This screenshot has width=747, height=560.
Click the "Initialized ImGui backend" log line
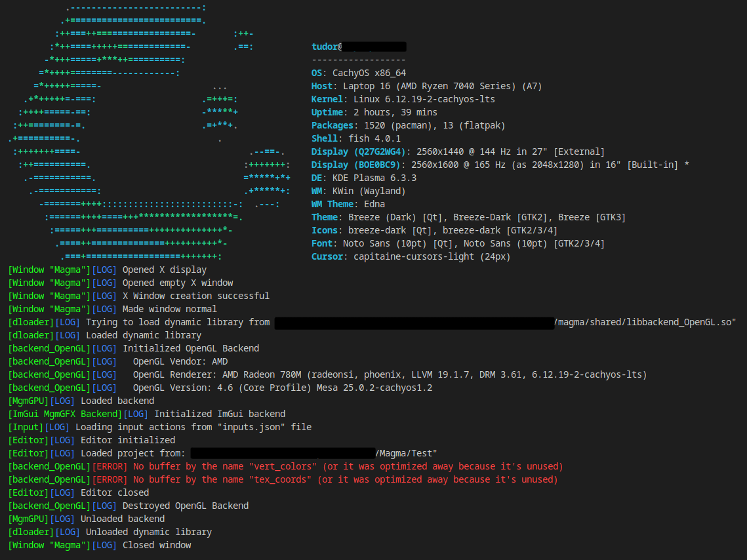click(x=147, y=414)
